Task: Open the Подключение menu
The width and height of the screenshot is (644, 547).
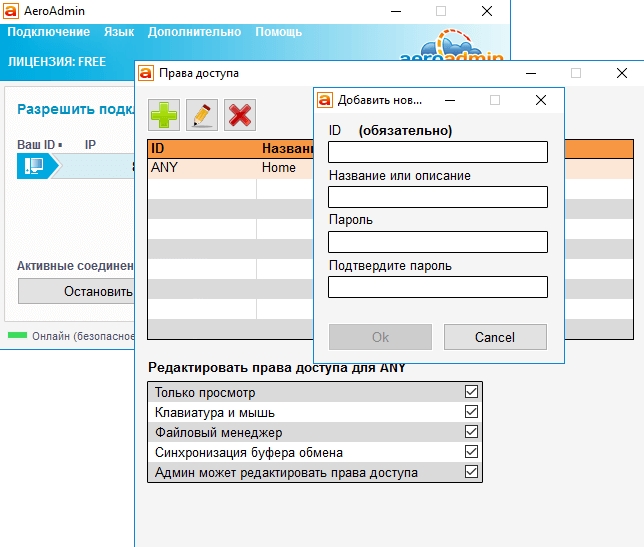Action: tap(49, 32)
